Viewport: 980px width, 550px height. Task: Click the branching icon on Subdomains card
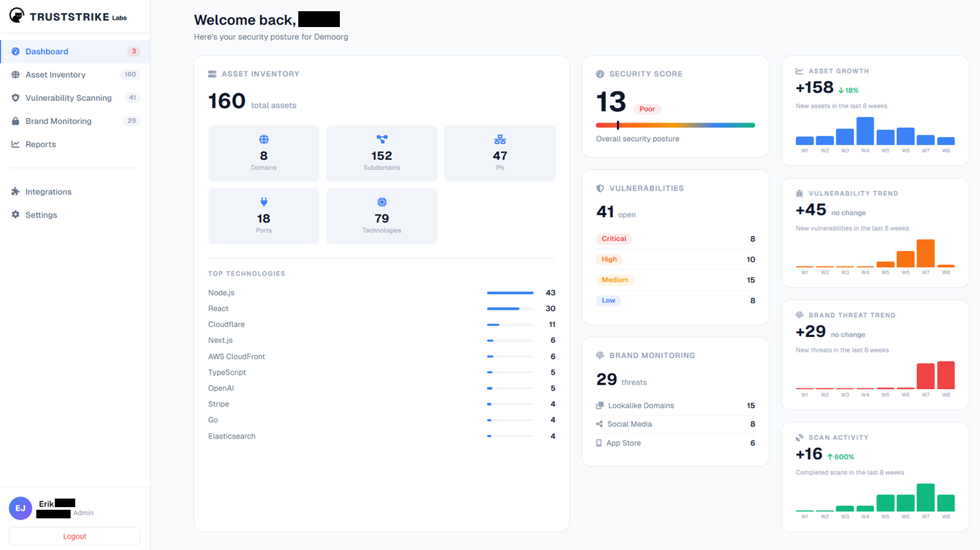[x=381, y=139]
